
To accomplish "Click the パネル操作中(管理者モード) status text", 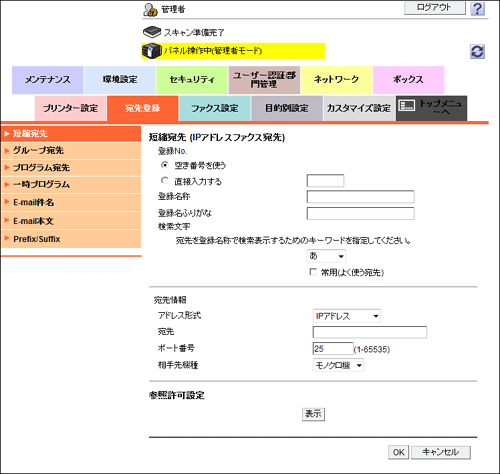I will point(213,51).
